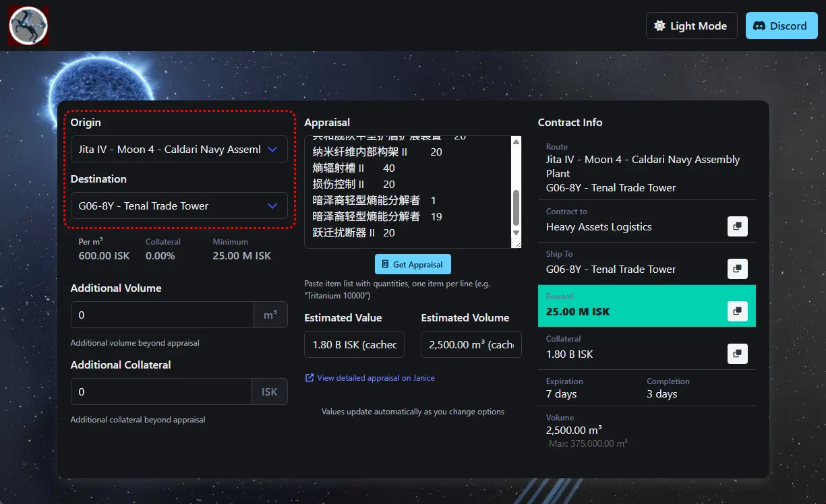Click the horse logo in the header
The image size is (826, 504).
point(28,26)
